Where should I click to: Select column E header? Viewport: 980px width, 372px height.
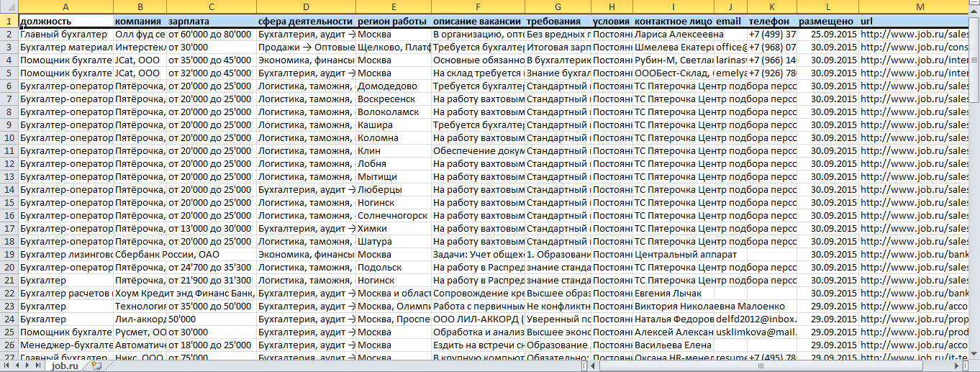coord(394,6)
